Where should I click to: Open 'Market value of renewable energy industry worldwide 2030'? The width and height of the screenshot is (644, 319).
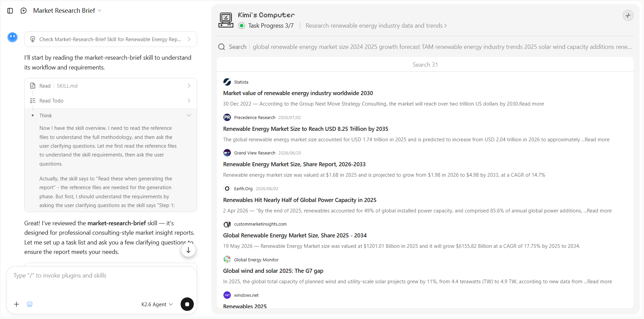[x=298, y=93]
